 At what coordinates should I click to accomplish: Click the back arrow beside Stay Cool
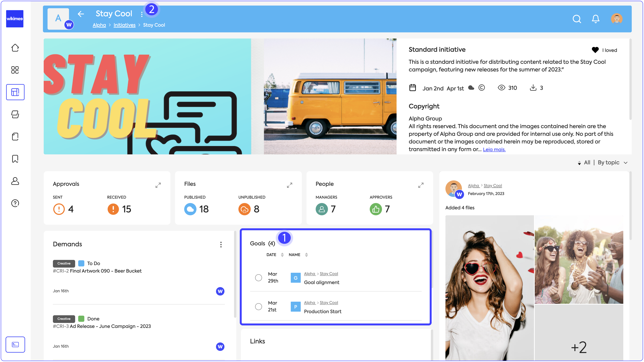point(81,14)
